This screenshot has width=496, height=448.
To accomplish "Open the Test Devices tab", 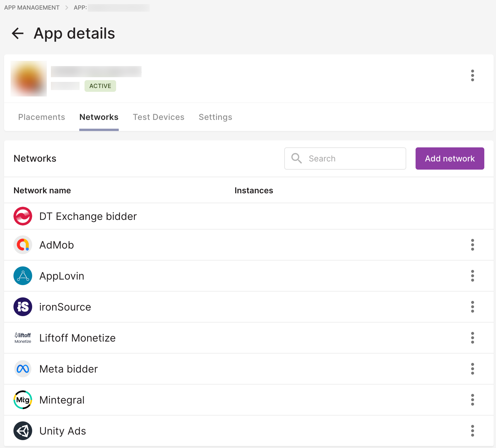I will (159, 117).
